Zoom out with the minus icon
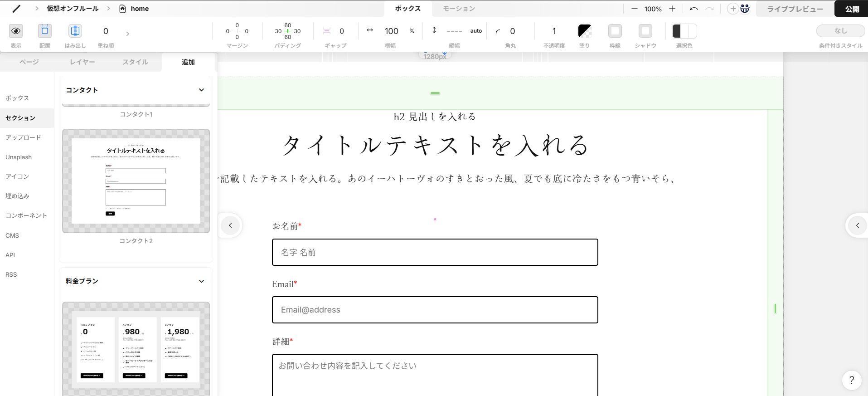Screen dimensions: 868x396 tap(635, 9)
